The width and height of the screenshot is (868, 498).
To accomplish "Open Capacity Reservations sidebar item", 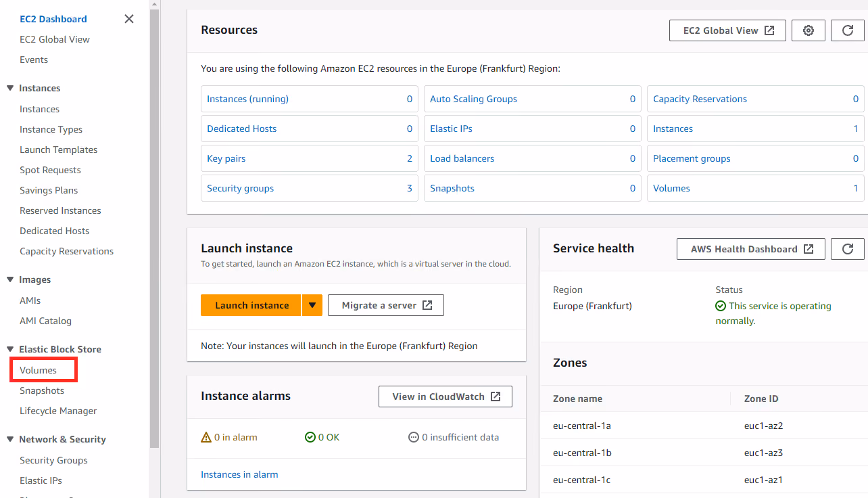I will coord(66,251).
